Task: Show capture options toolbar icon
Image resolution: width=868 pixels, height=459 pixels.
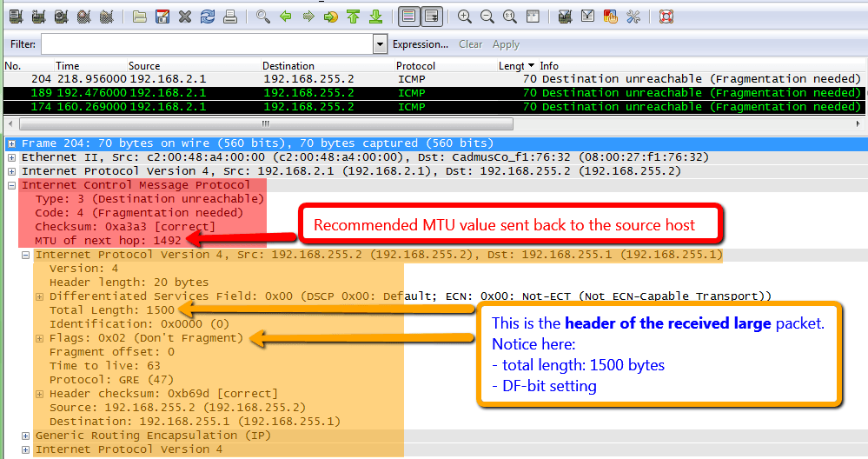Action: click(x=38, y=17)
